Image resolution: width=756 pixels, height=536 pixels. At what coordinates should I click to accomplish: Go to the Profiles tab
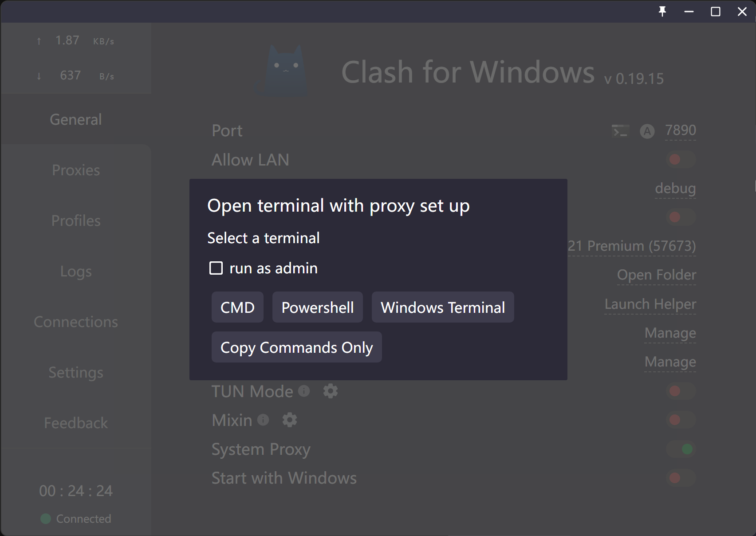tap(76, 221)
